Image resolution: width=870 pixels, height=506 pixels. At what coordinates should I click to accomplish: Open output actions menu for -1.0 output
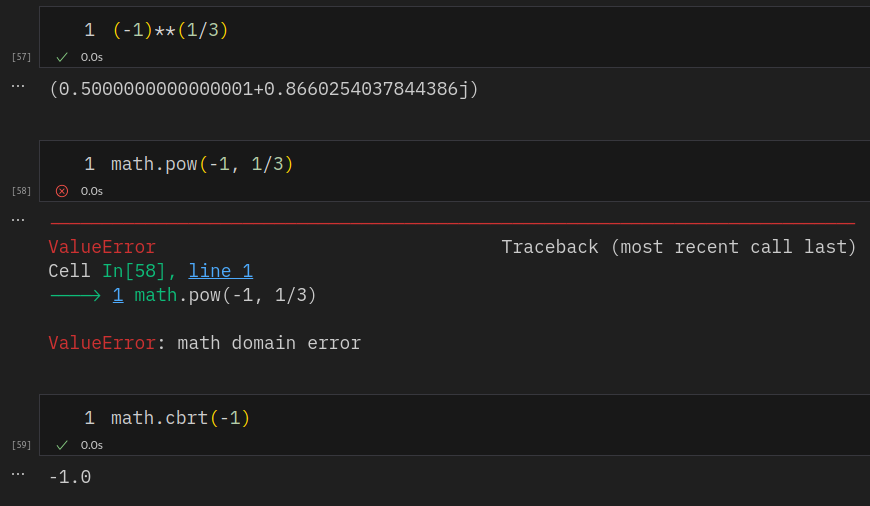(18, 474)
